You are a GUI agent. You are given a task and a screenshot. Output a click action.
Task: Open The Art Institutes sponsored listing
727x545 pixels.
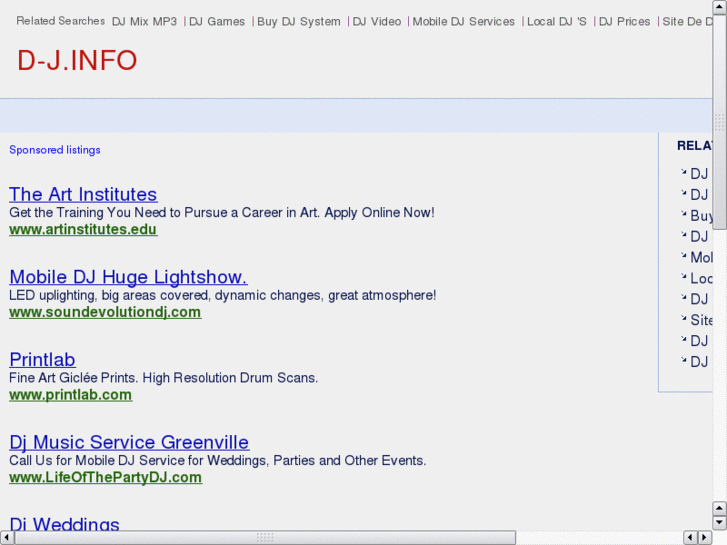click(83, 194)
